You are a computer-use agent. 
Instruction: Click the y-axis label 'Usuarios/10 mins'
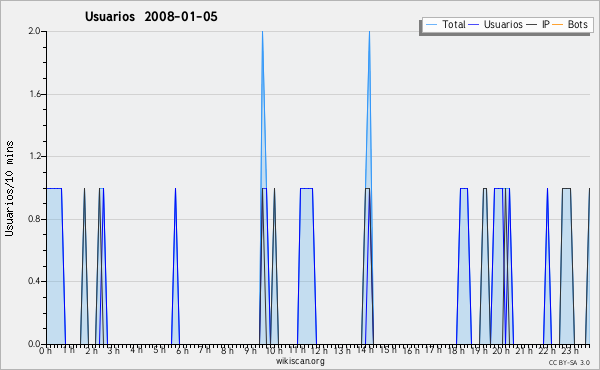click(x=9, y=188)
